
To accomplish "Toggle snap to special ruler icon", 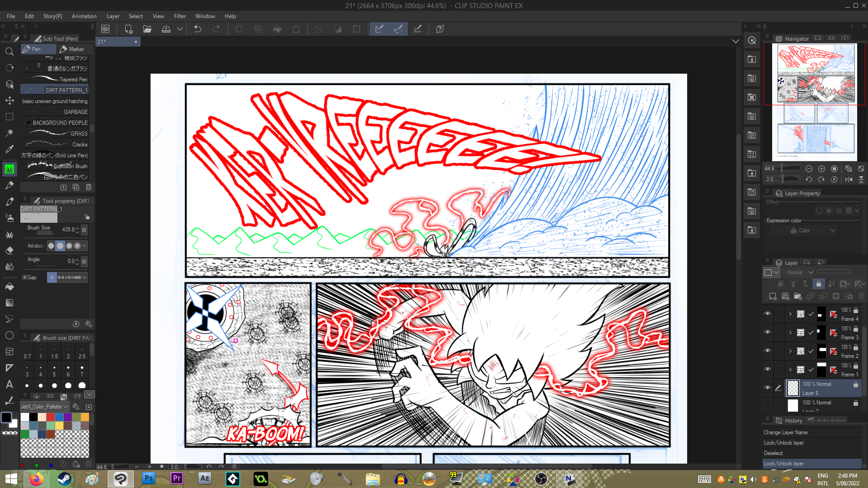I will [x=398, y=29].
